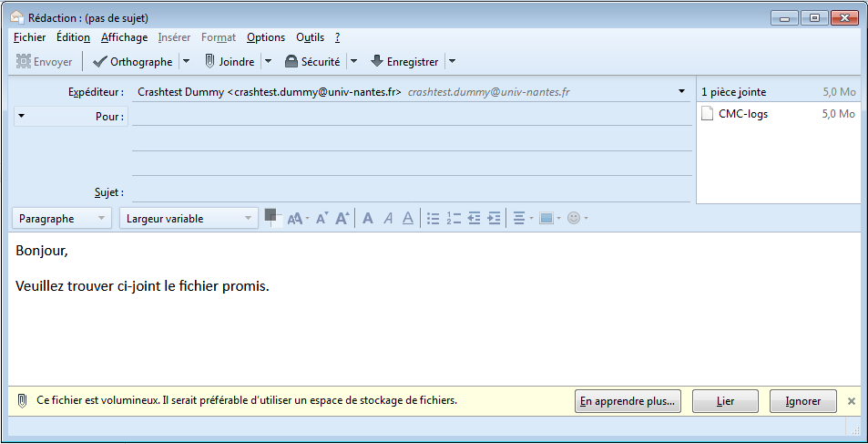Decrease text indentation
The width and height of the screenshot is (868, 444).
click(474, 219)
